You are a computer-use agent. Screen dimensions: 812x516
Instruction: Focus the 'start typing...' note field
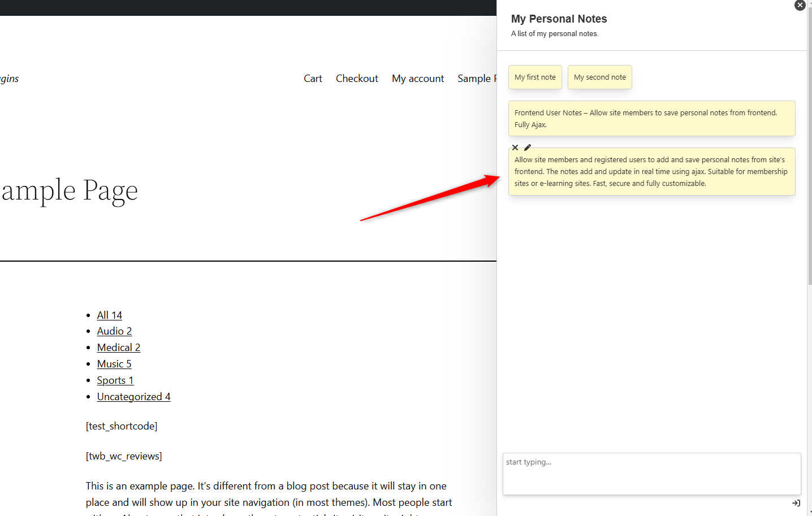point(651,474)
